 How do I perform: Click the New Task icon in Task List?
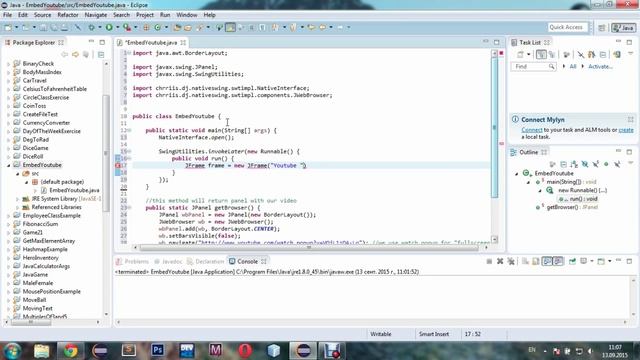520,54
